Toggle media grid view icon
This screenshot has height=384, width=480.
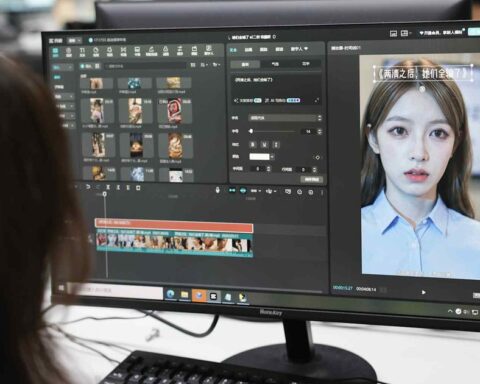click(193, 65)
